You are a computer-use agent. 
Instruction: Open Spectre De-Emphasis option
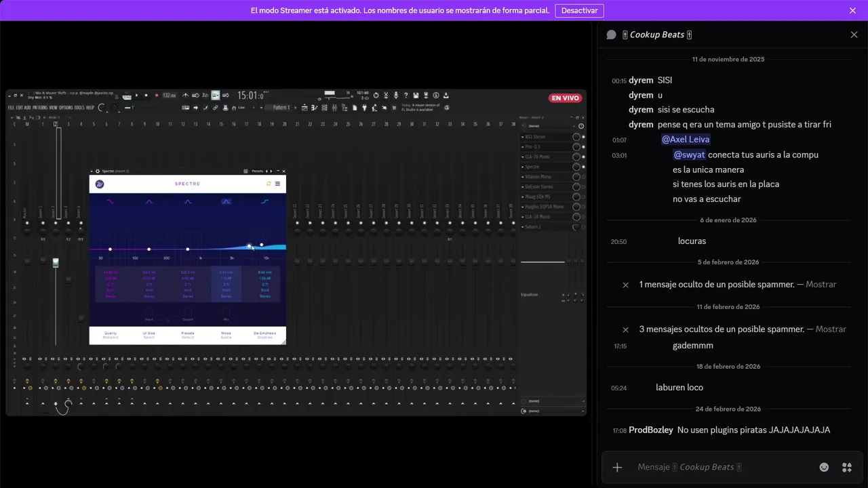264,335
